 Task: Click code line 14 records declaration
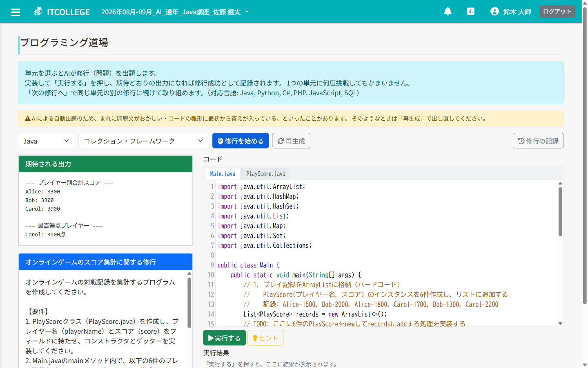pos(315,314)
